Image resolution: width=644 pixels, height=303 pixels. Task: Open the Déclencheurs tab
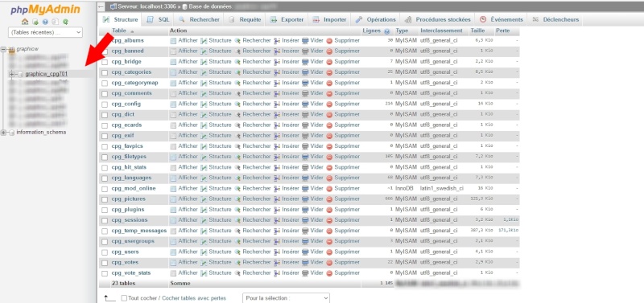click(x=555, y=19)
